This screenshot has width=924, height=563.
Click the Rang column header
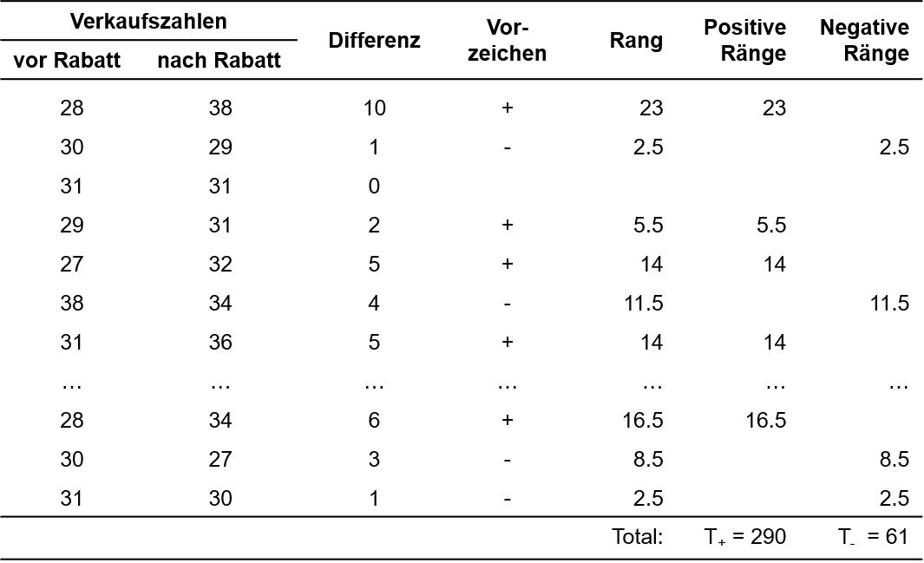point(636,41)
